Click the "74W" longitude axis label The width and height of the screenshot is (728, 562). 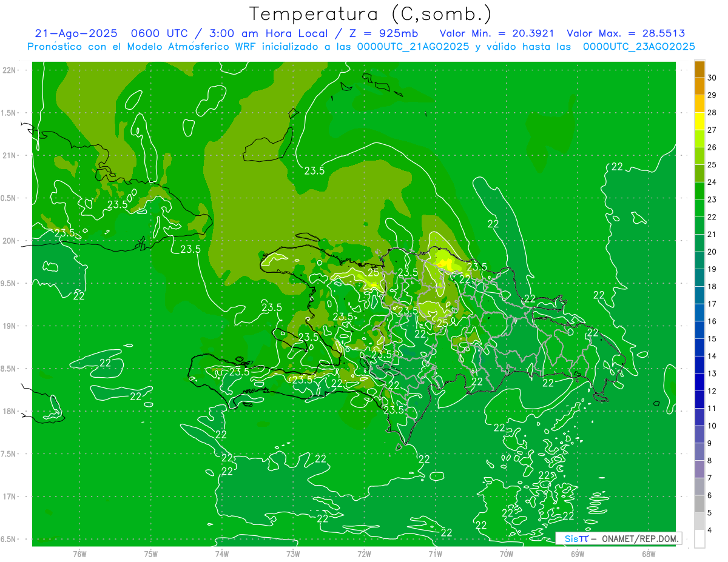click(222, 554)
